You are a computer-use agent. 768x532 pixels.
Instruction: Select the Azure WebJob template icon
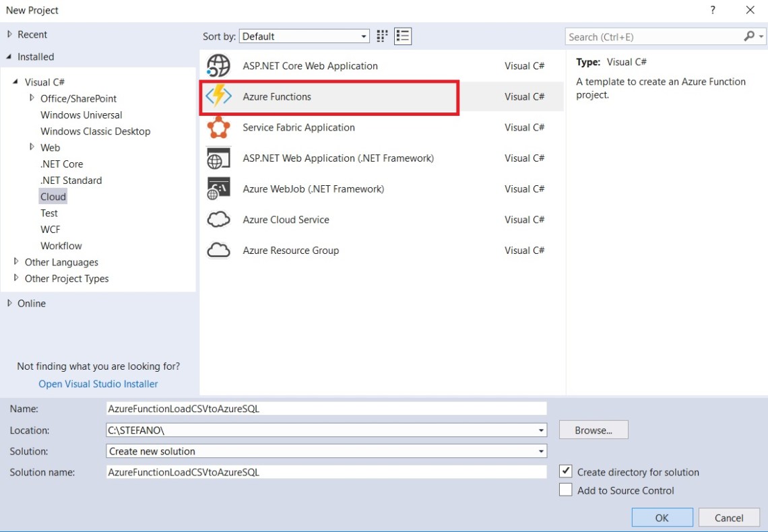[x=218, y=189]
